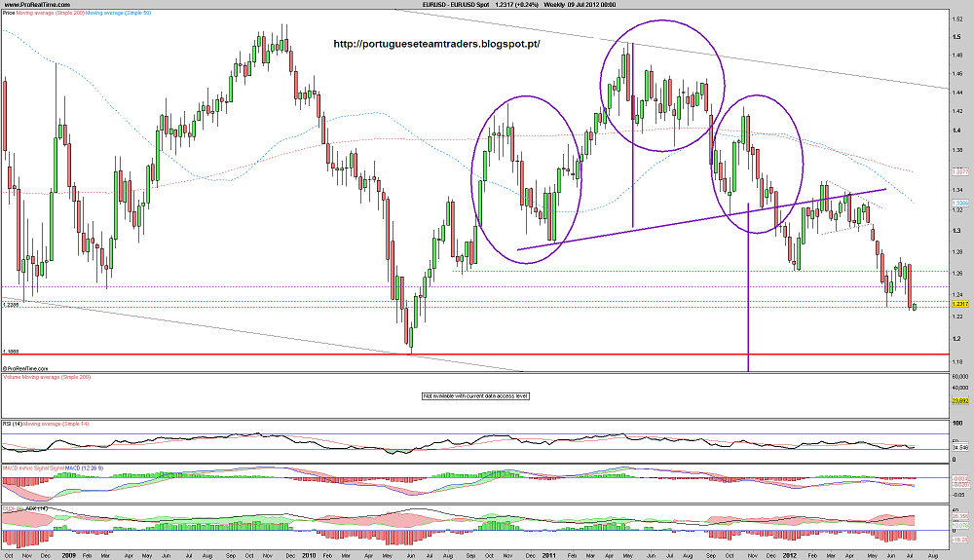Click the 'Not available with current data access level' notice

(476, 395)
